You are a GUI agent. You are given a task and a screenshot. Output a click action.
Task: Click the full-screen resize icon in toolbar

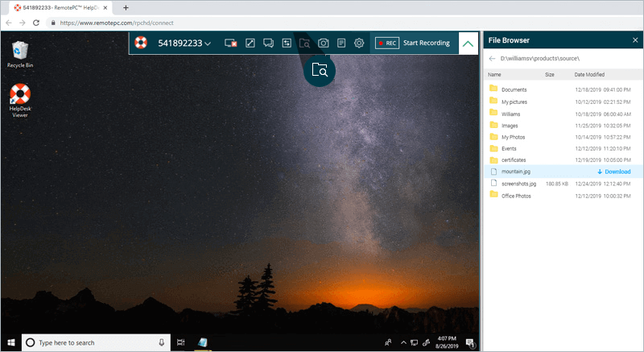click(x=250, y=43)
